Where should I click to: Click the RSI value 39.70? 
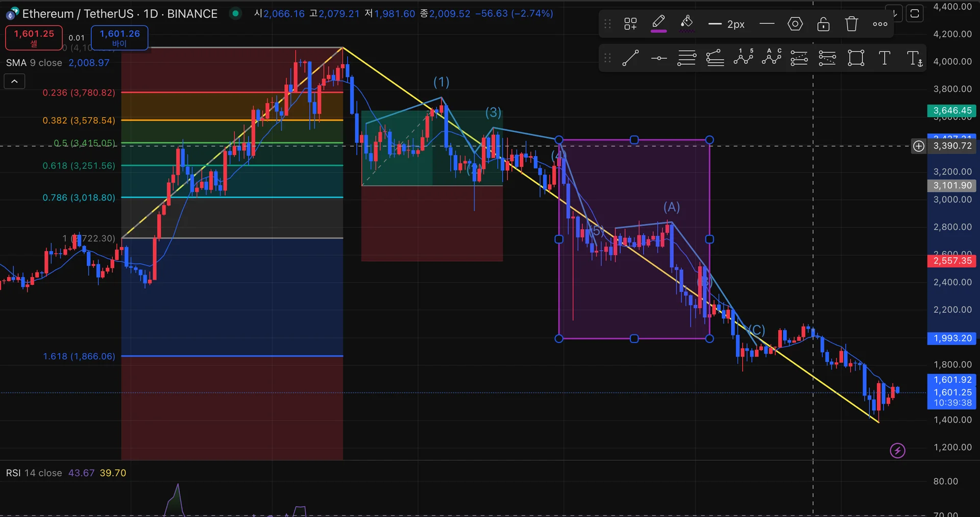113,473
